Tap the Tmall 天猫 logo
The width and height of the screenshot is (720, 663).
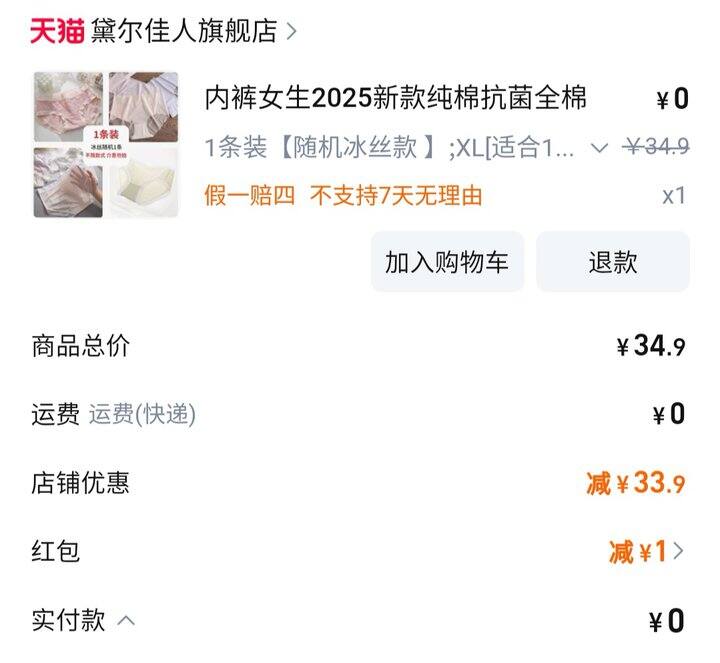coord(57,31)
